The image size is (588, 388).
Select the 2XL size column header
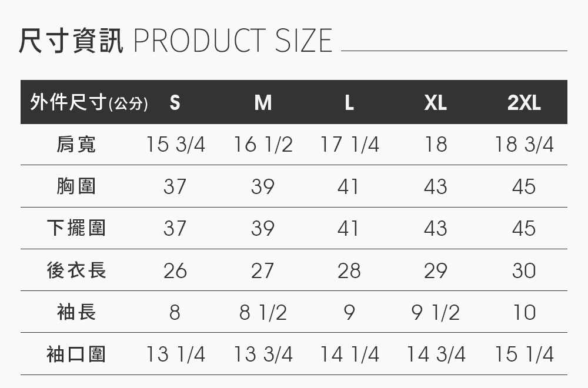(524, 103)
